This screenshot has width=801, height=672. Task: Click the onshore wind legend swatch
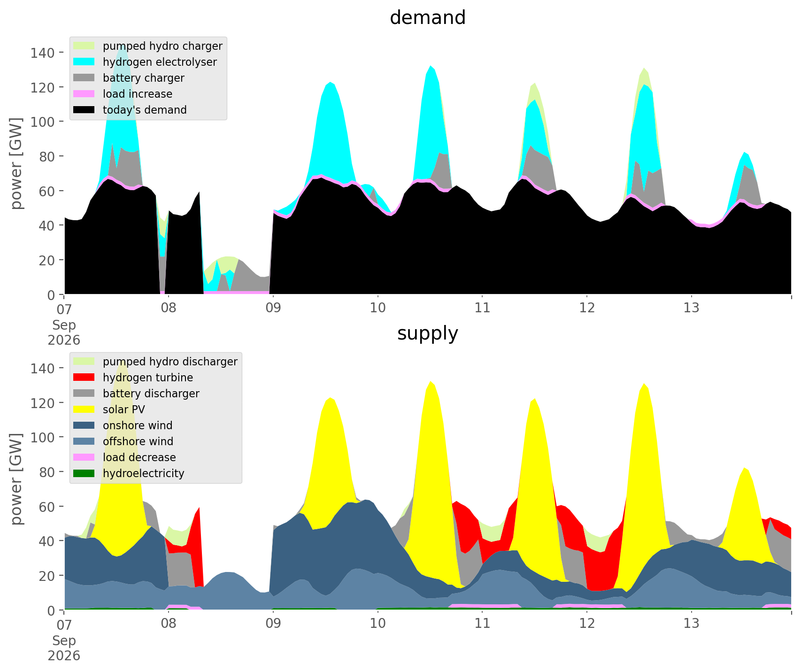[85, 425]
